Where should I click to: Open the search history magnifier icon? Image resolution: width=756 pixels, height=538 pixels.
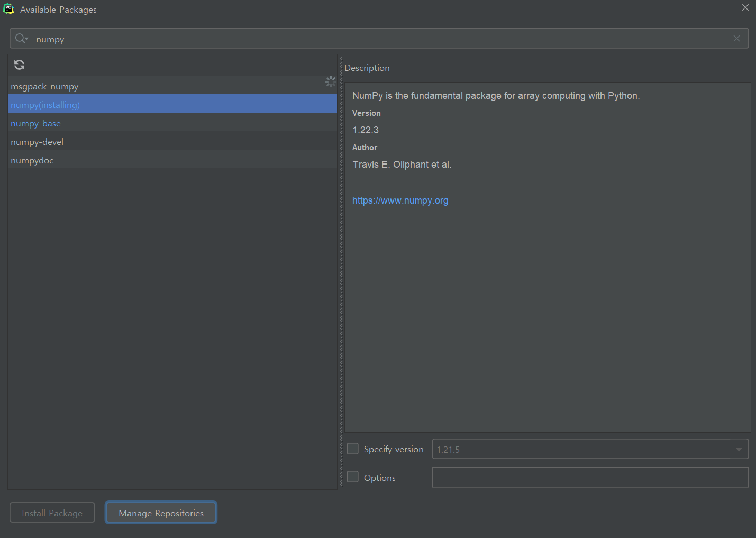point(22,38)
